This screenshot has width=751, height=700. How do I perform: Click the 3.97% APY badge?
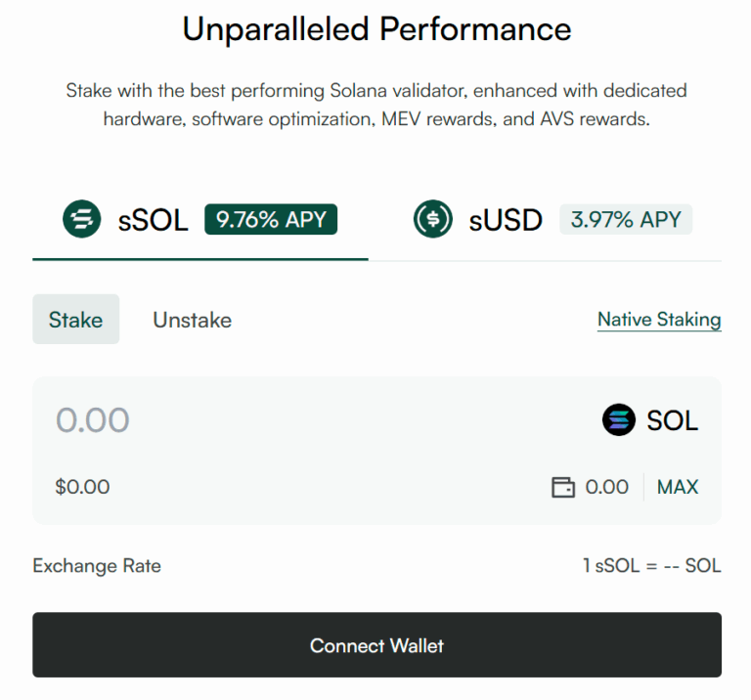point(626,220)
